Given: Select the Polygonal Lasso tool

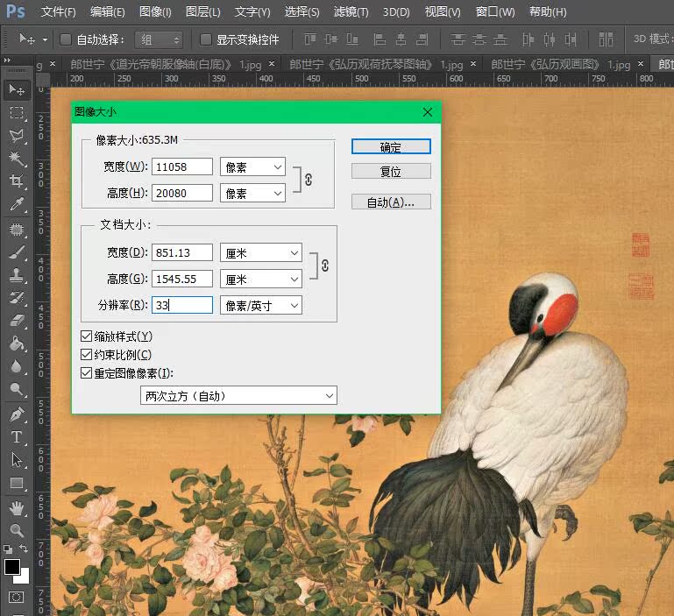Looking at the screenshot, I should click(x=17, y=136).
